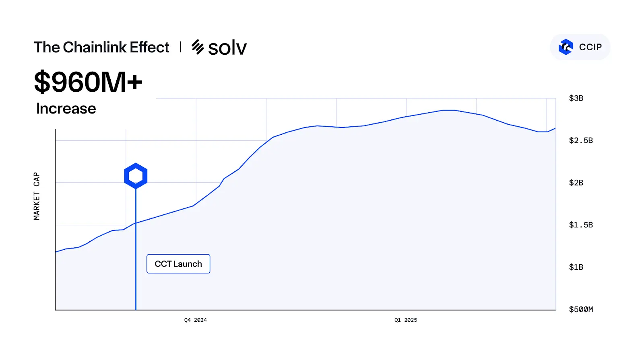
Task: Click the CCIP cube logo icon
Action: pyautogui.click(x=566, y=47)
